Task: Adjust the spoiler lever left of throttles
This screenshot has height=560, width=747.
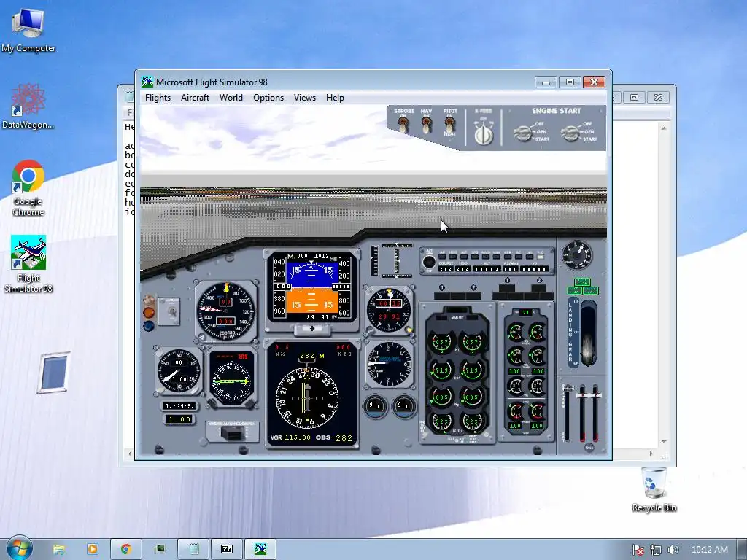Action: point(568,388)
